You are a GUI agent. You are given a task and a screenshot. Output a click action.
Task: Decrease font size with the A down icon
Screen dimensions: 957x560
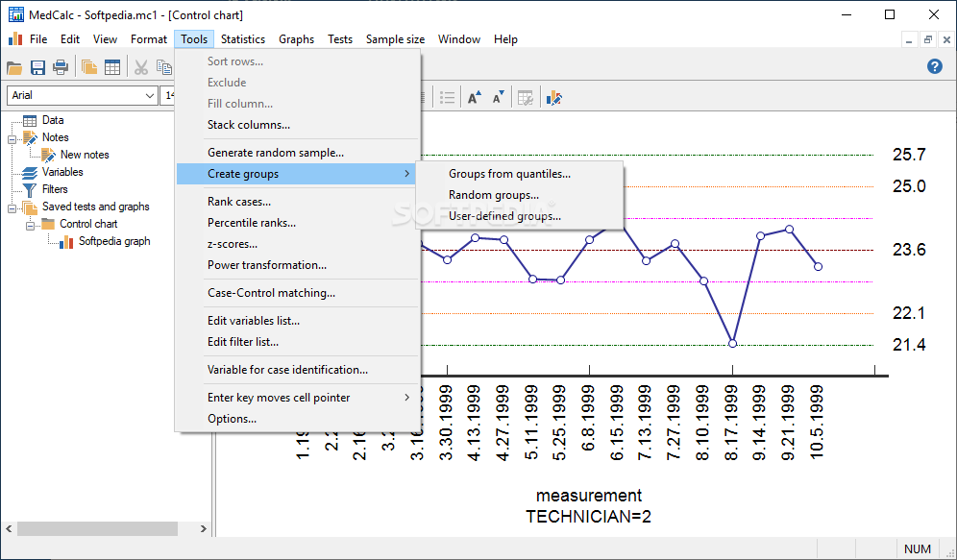click(x=498, y=98)
